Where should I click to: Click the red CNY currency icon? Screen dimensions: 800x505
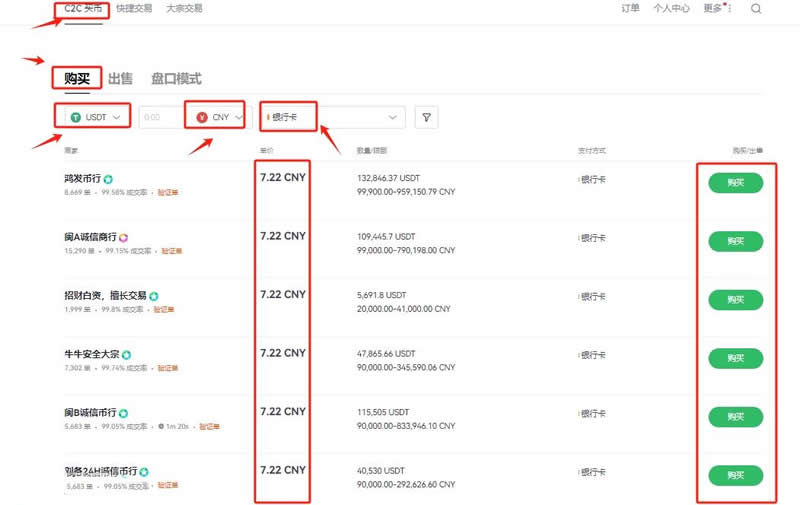[x=202, y=117]
